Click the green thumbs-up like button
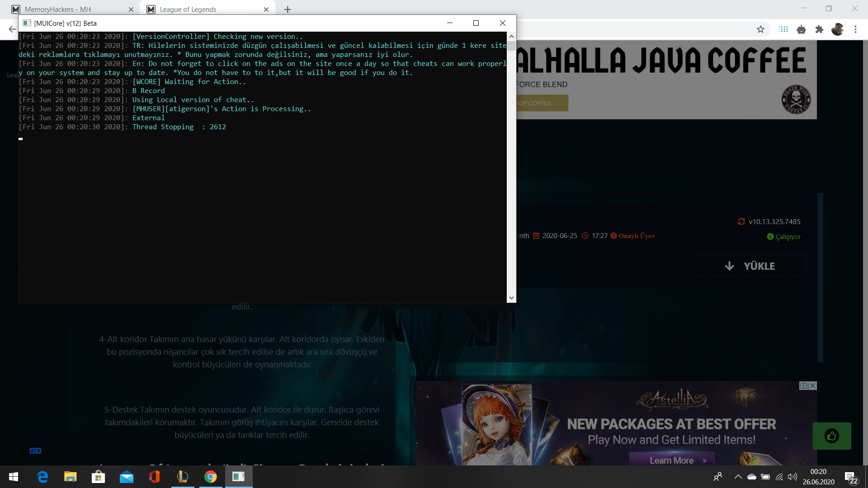This screenshot has height=488, width=868. [832, 436]
